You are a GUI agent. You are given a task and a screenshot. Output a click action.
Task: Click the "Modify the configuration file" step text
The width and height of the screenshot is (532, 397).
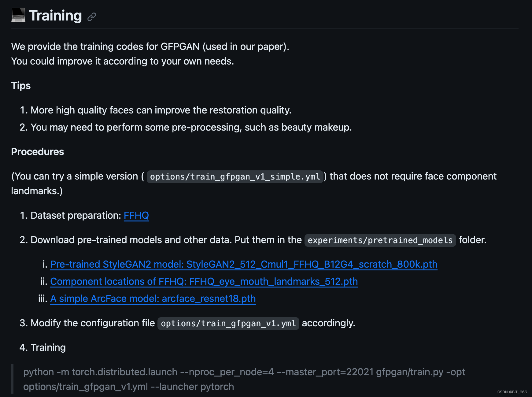(x=93, y=323)
